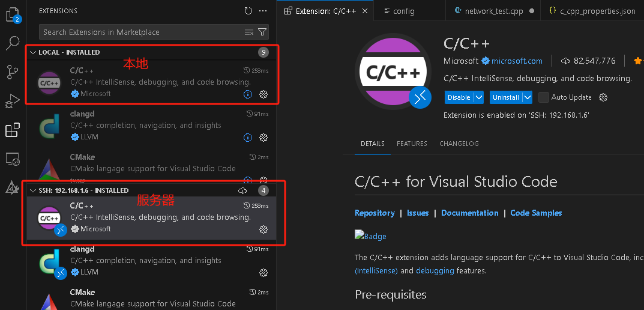Viewport: 644px width, 310px height.
Task: Click the 82,547,776 install count
Action: tap(594, 61)
